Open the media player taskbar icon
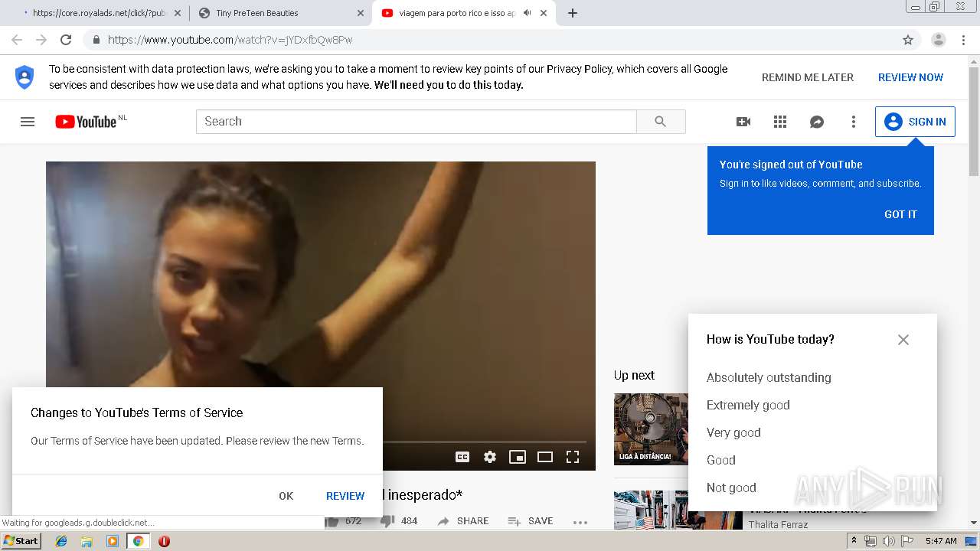 point(113,541)
